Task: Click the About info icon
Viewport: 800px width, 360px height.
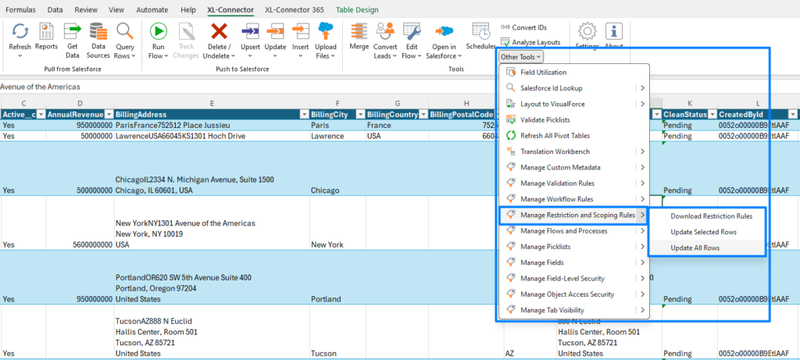Action: [x=614, y=31]
